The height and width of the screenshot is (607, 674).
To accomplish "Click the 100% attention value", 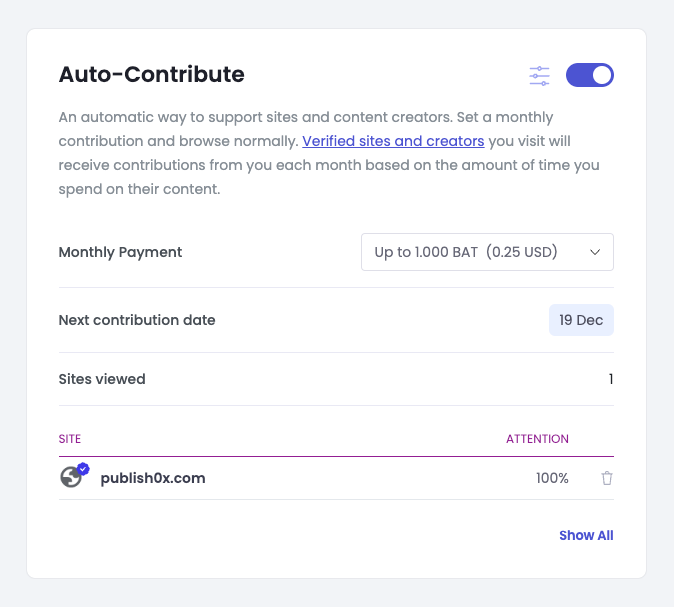I will click(552, 478).
